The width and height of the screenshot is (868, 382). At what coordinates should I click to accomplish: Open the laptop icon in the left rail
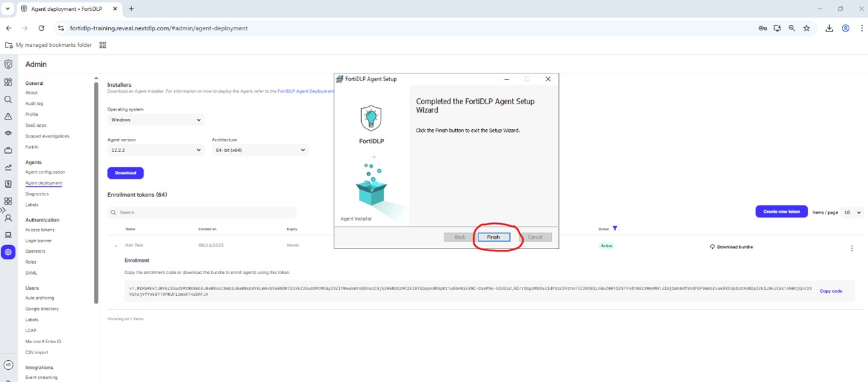pyautogui.click(x=8, y=235)
